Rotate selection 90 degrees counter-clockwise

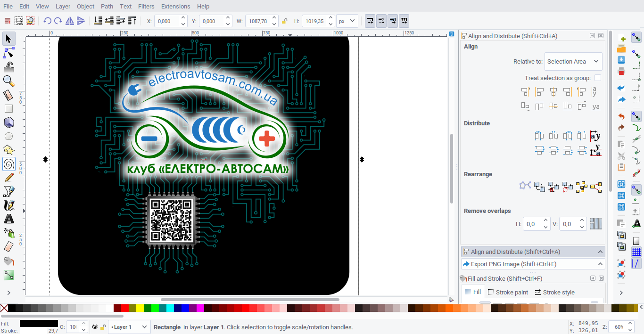(47, 21)
